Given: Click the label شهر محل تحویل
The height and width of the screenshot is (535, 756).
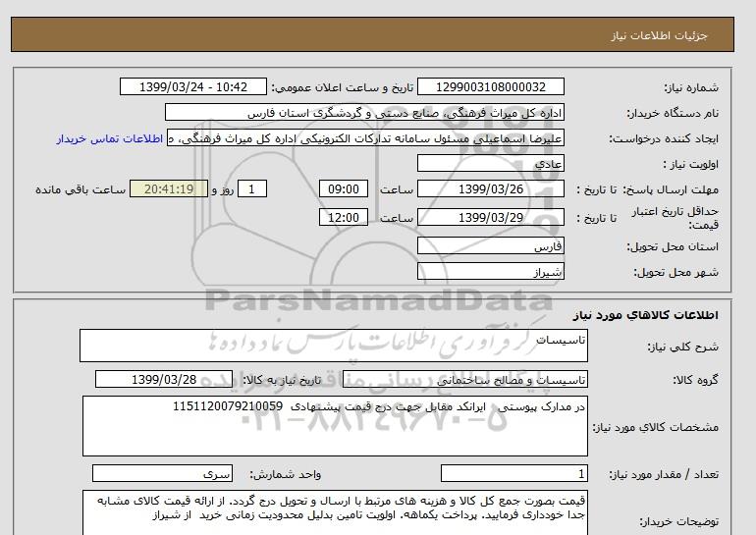Looking at the screenshot, I should pos(675,272).
